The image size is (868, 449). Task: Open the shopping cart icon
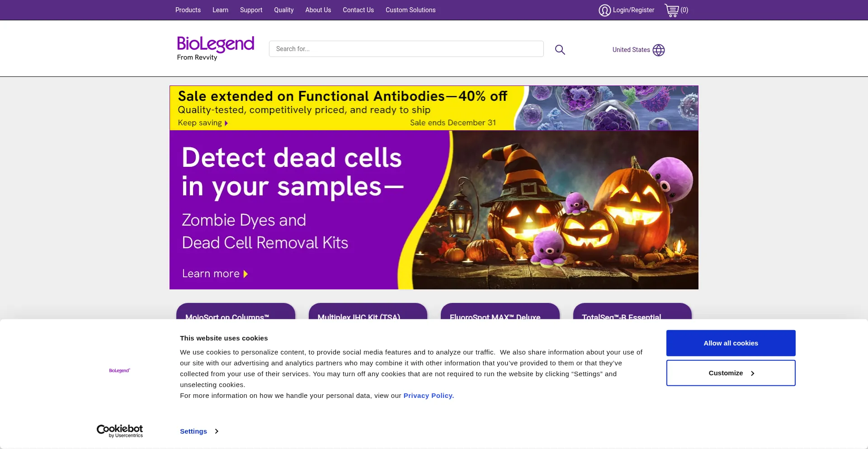coord(672,10)
